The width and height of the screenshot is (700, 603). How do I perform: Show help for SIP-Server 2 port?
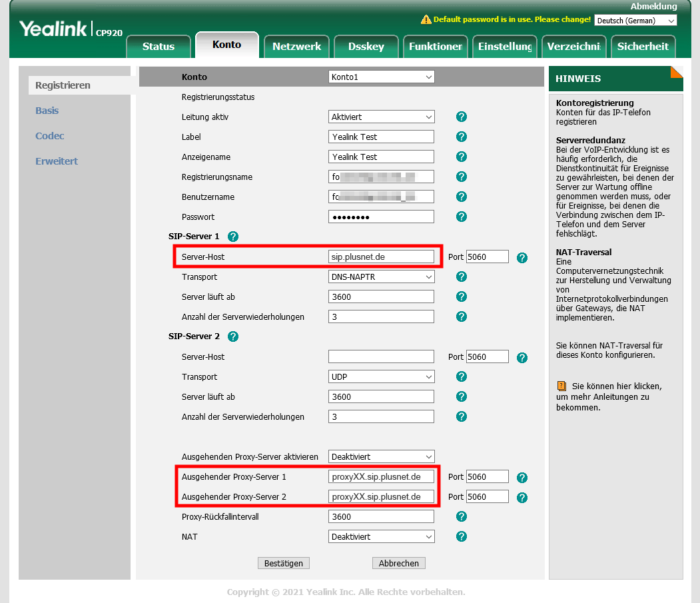(522, 358)
